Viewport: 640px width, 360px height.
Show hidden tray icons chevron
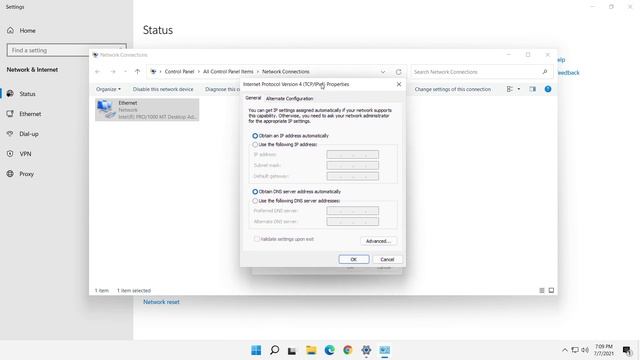click(x=565, y=350)
